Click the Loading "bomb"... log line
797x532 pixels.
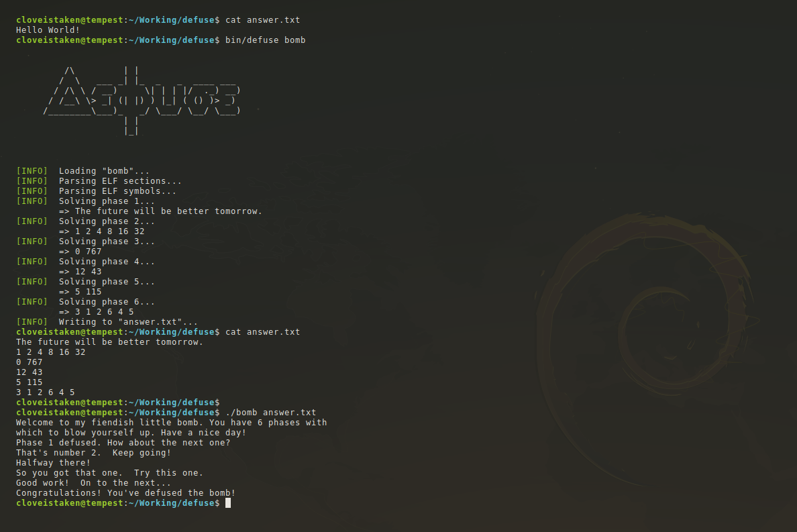pos(104,171)
